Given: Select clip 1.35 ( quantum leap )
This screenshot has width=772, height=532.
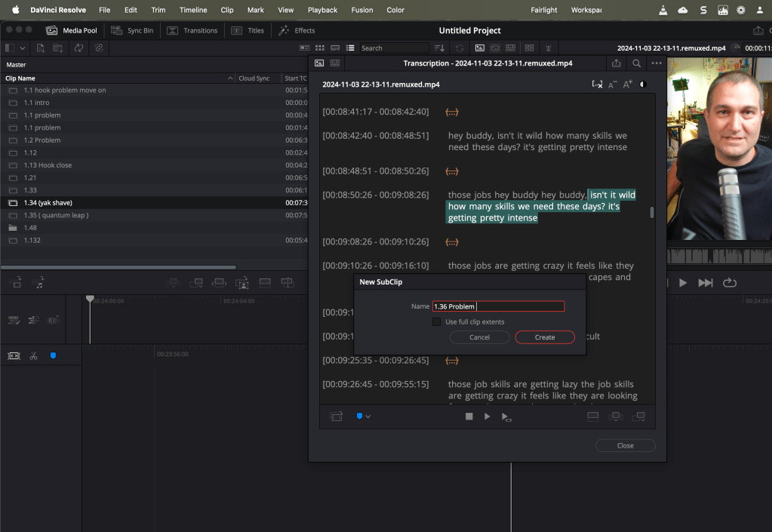Looking at the screenshot, I should [x=154, y=215].
